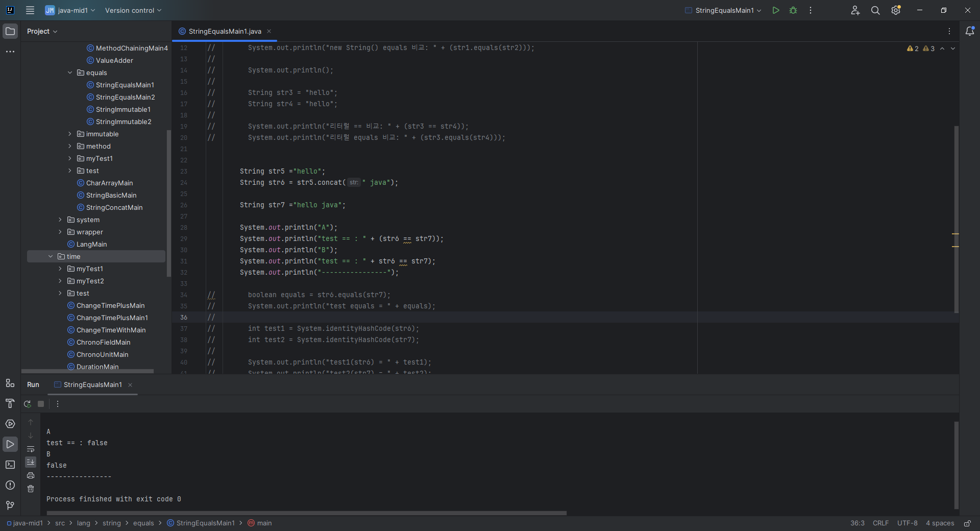The height and width of the screenshot is (531, 980).
Task: Open the Terminal tool window
Action: 10,465
